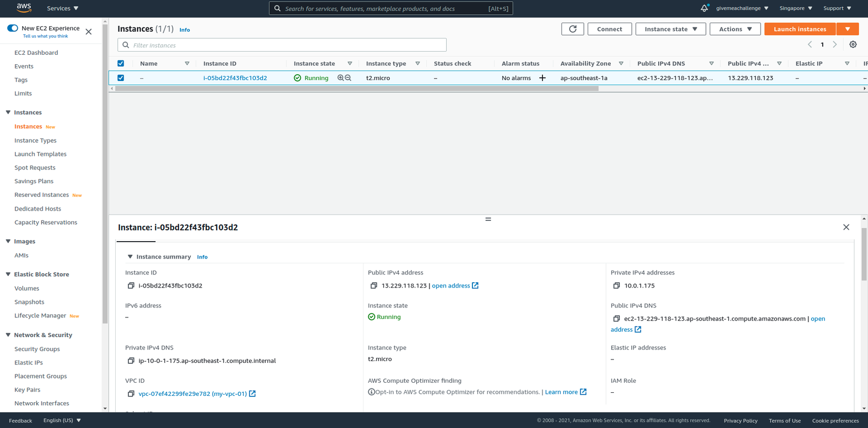Refresh the instances list
This screenshot has width=868, height=428.
[x=573, y=29]
